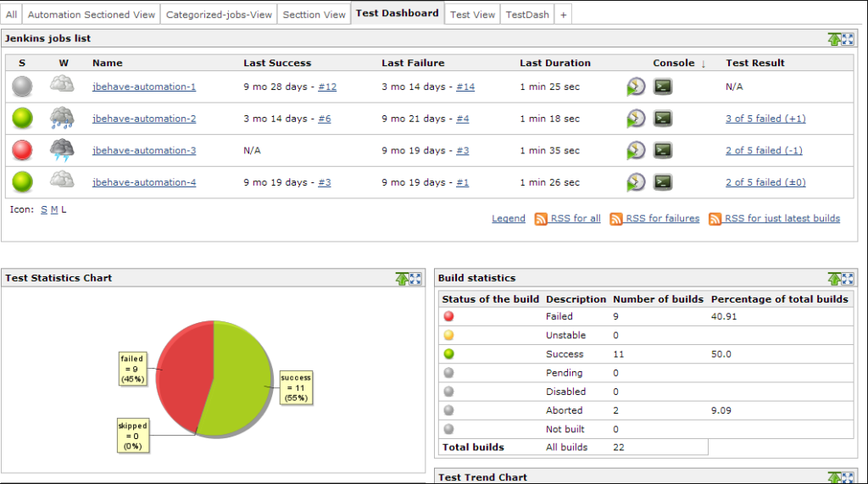Click RSS icon for just latest builds
Image resolution: width=868 pixels, height=484 pixels.
coord(715,219)
